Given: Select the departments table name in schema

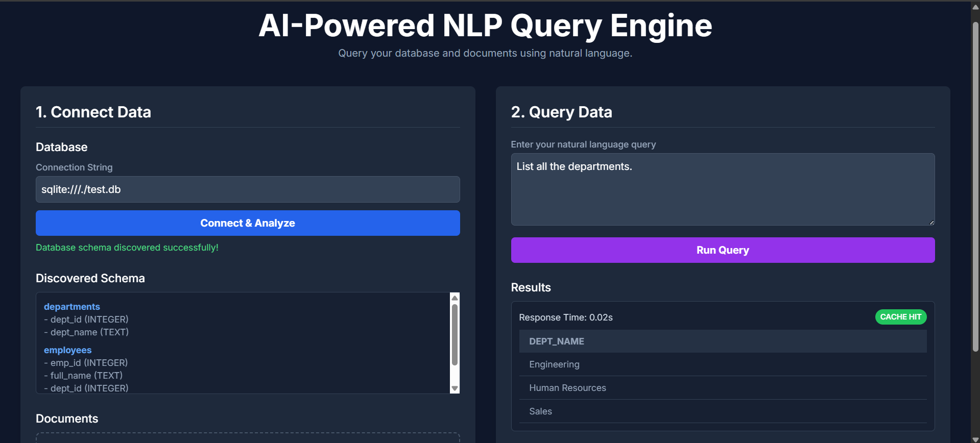Looking at the screenshot, I should pos(72,307).
